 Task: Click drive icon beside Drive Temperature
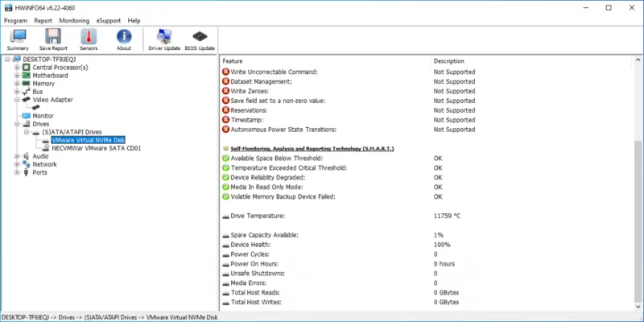coord(225,216)
